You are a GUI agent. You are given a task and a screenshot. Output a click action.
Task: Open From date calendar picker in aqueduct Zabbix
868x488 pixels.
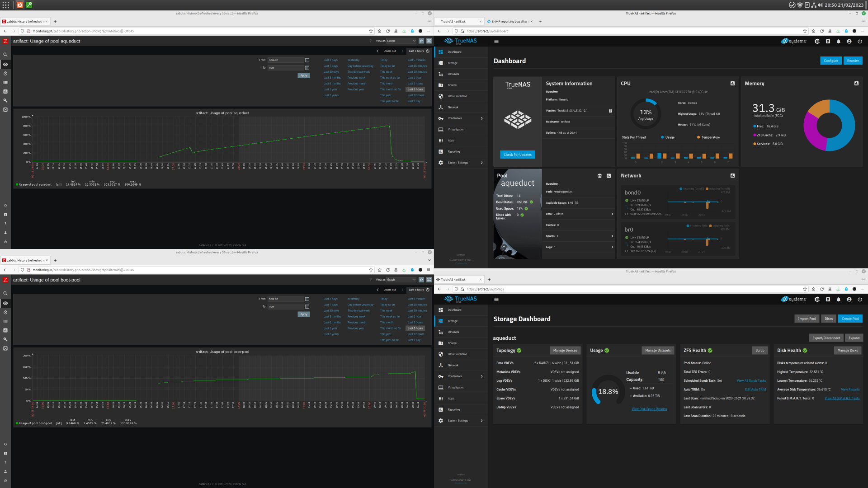click(x=307, y=60)
